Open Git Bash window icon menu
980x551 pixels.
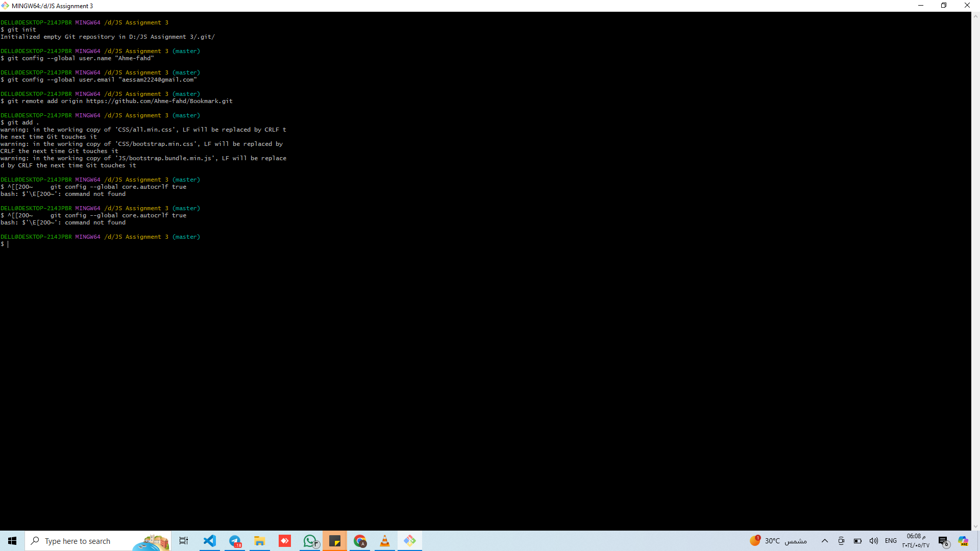pyautogui.click(x=5, y=6)
